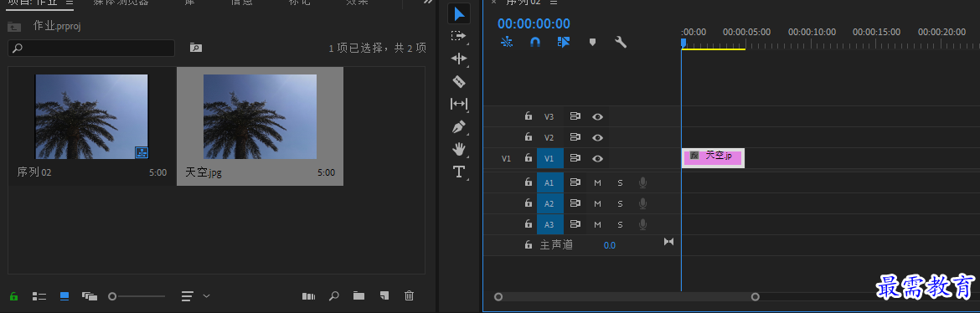
Task: Add a marker to the timeline
Action: pos(592,42)
